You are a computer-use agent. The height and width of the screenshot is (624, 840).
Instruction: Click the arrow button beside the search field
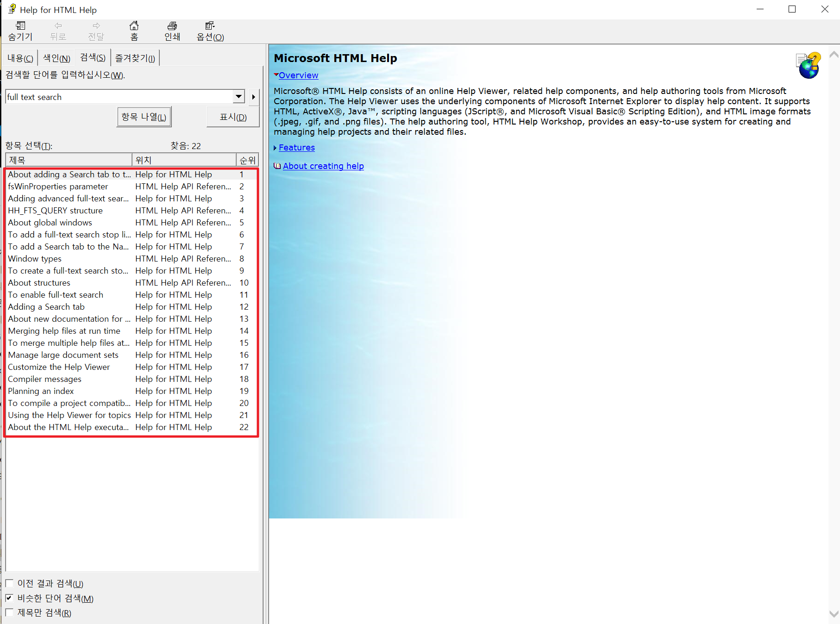[253, 97]
